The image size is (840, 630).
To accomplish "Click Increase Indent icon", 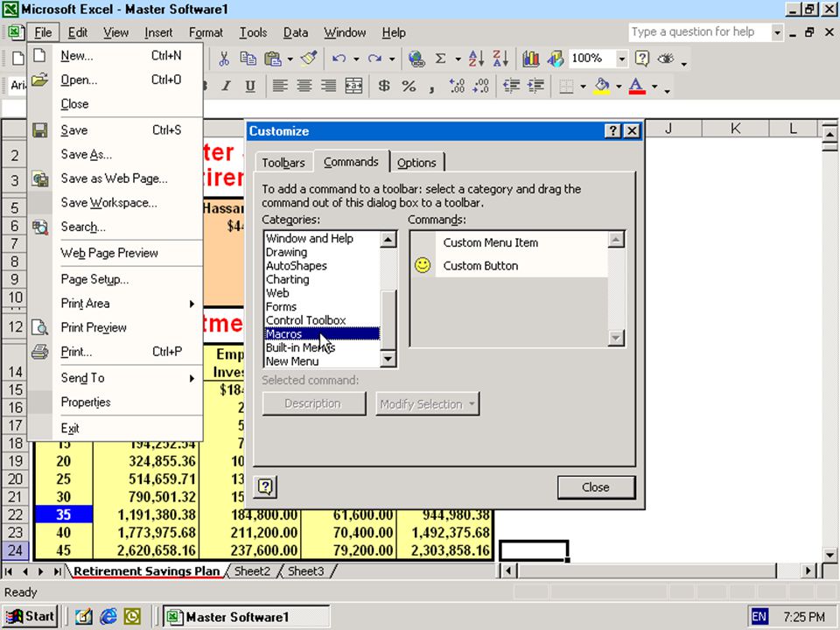I will click(x=535, y=86).
